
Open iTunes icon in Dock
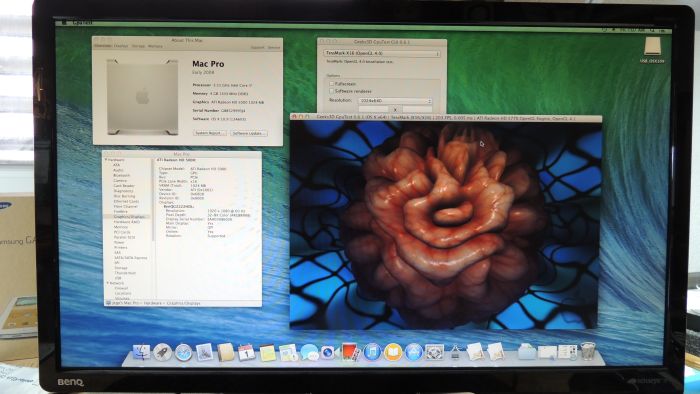click(x=372, y=352)
